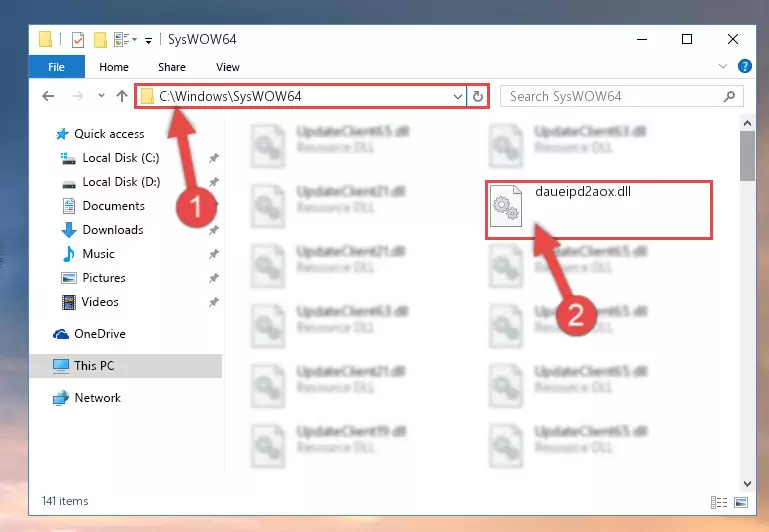Click the vertical scrollbar thumb
Viewport: 769px width, 532px height.
point(747,155)
